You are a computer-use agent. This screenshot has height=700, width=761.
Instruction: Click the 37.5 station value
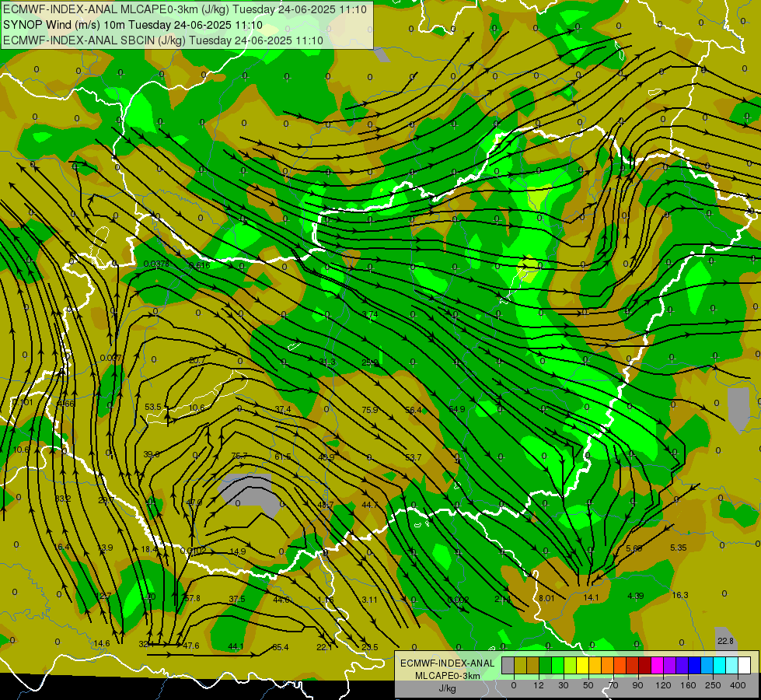click(237, 599)
